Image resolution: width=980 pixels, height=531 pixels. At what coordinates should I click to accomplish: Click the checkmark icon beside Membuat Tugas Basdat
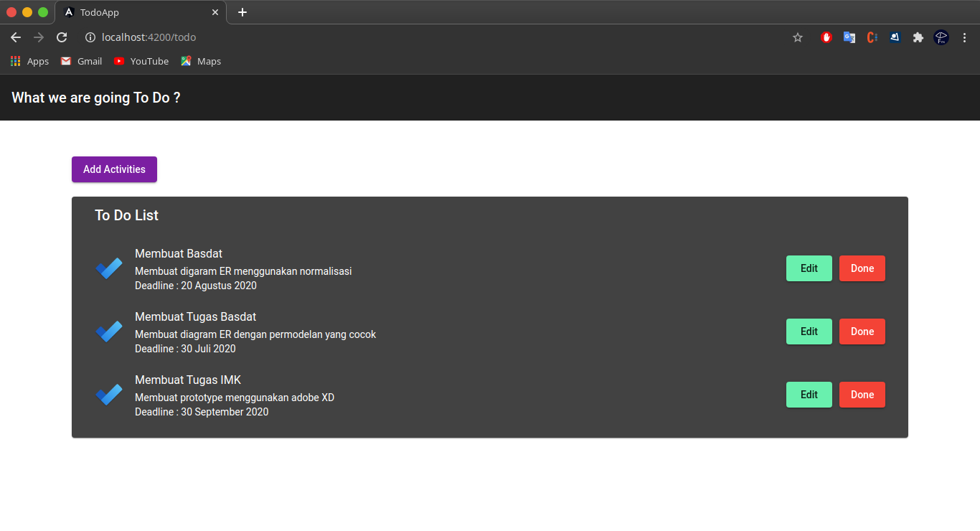coord(109,332)
